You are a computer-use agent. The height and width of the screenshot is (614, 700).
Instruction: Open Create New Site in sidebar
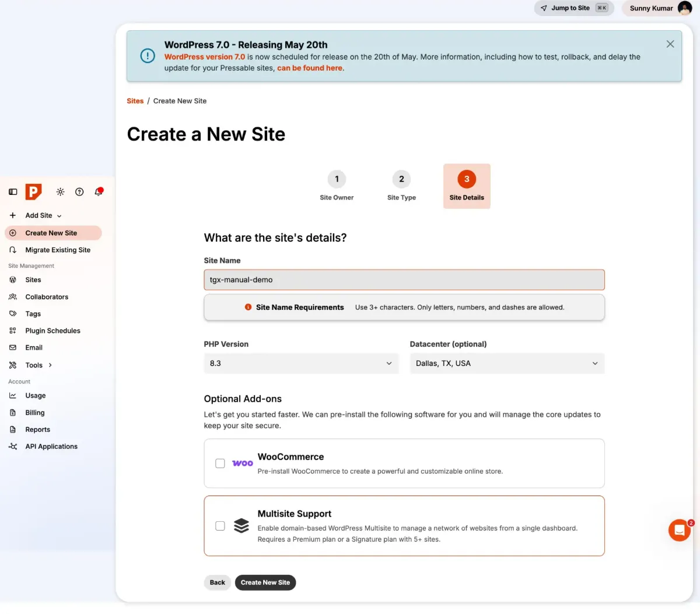click(53, 233)
